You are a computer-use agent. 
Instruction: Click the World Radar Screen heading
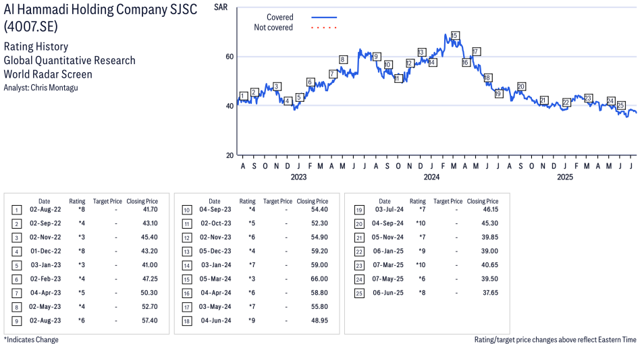(48, 74)
